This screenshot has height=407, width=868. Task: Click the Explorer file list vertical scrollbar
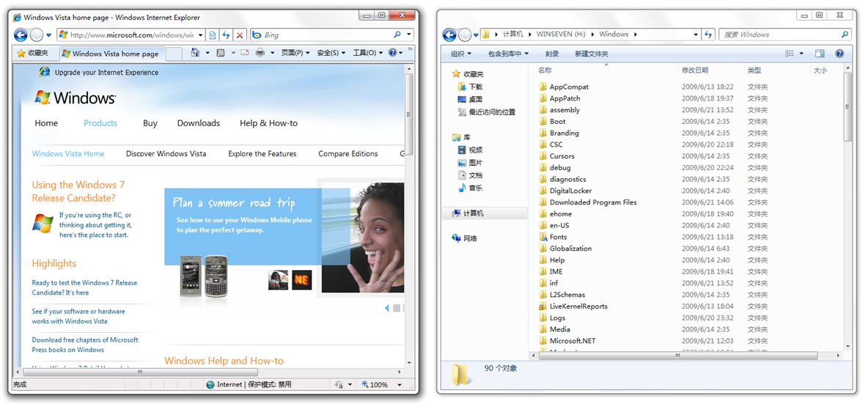click(x=847, y=107)
